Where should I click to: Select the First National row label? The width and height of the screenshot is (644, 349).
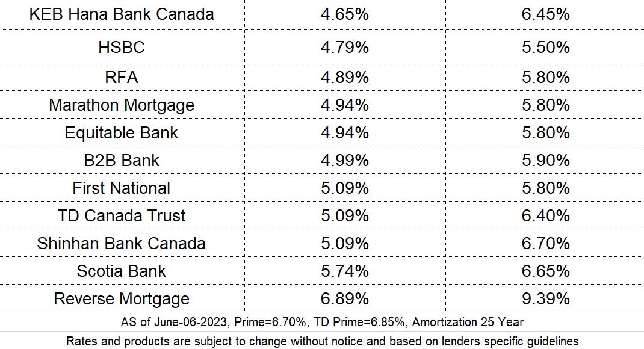tap(122, 188)
